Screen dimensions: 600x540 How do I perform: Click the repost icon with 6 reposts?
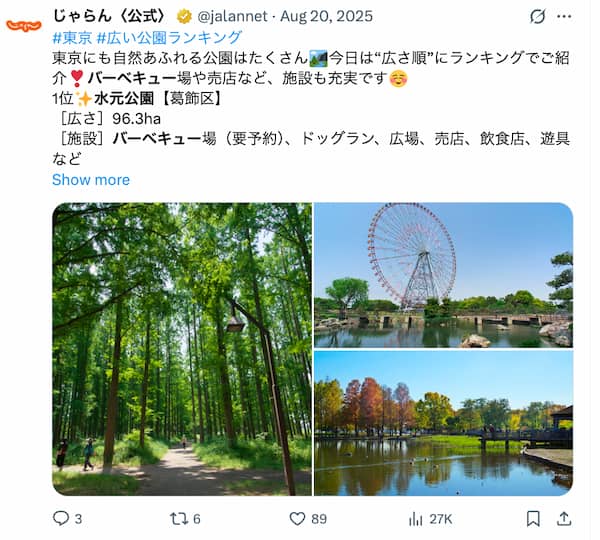click(x=185, y=519)
